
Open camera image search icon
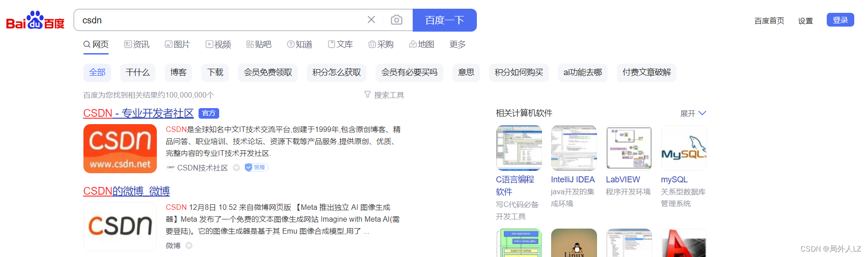[397, 20]
